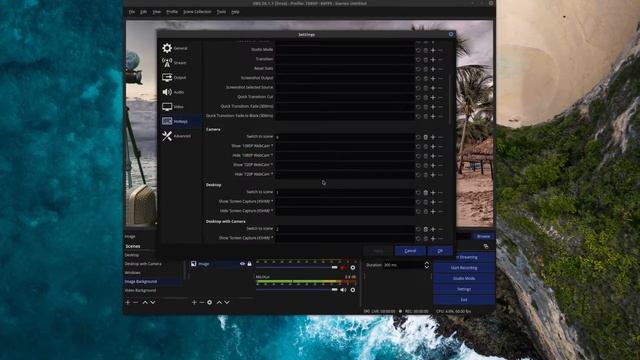Screen dimensions: 640x360
Task: Clear the Studio Mode hotkey with trash icon
Action: pos(425,50)
